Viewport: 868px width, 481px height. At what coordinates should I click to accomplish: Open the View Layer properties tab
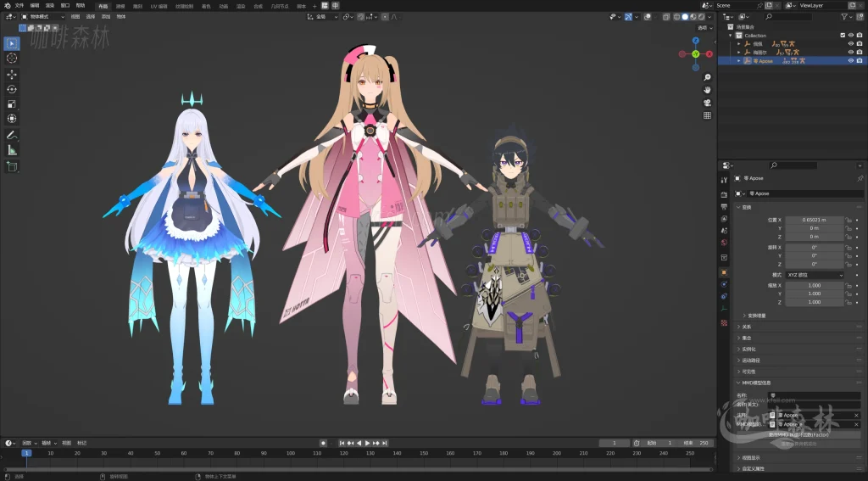point(724,219)
